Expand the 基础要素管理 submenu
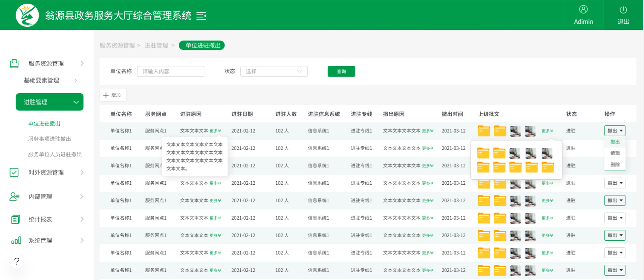The height and width of the screenshot is (280, 644). click(76, 80)
